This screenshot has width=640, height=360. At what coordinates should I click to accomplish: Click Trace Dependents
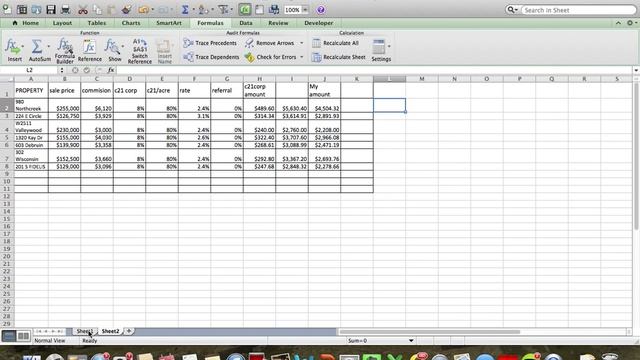[211, 57]
